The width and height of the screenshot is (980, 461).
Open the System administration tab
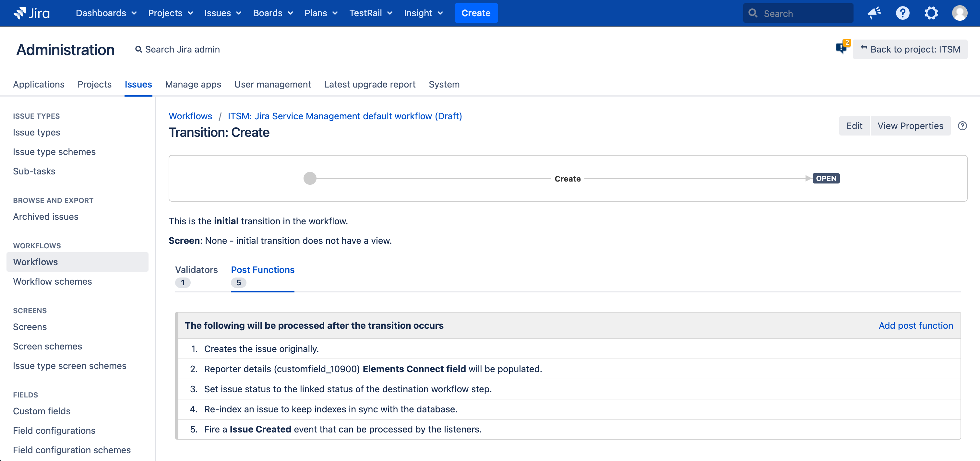(444, 84)
